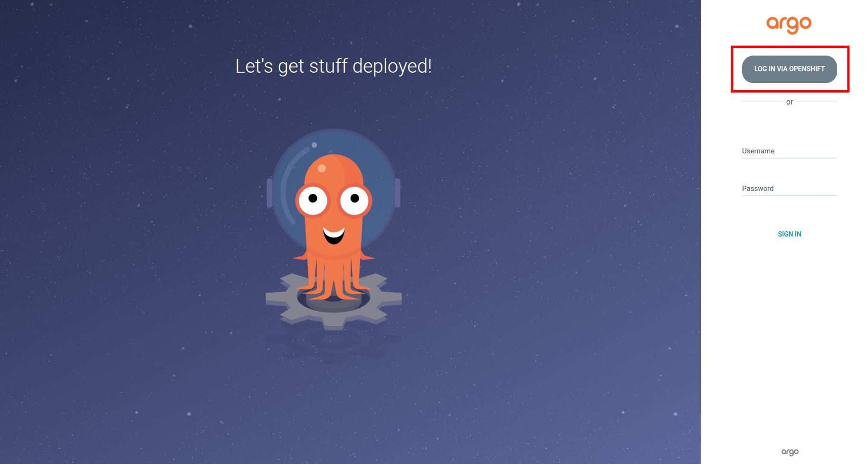Click the SIGN IN link

click(789, 234)
